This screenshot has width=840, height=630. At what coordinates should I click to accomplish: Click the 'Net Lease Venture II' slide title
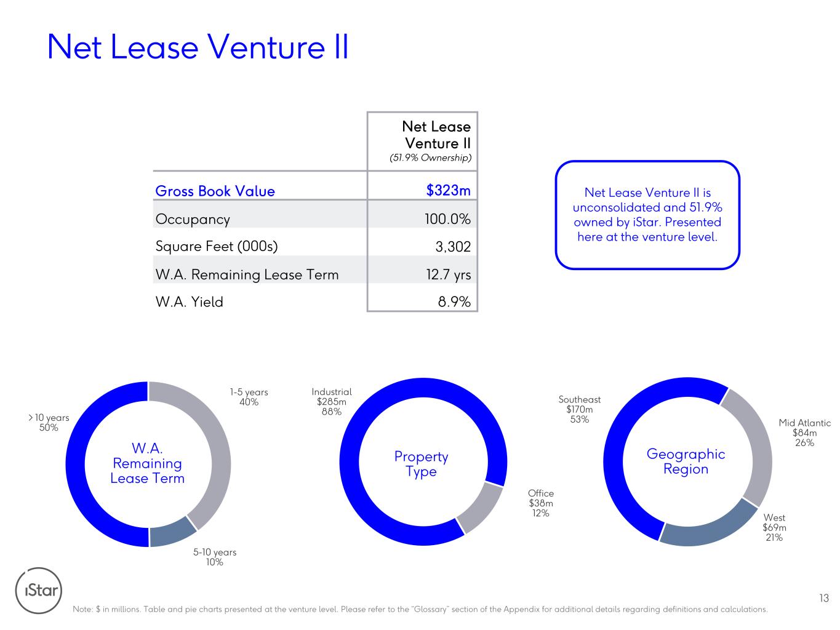(198, 47)
